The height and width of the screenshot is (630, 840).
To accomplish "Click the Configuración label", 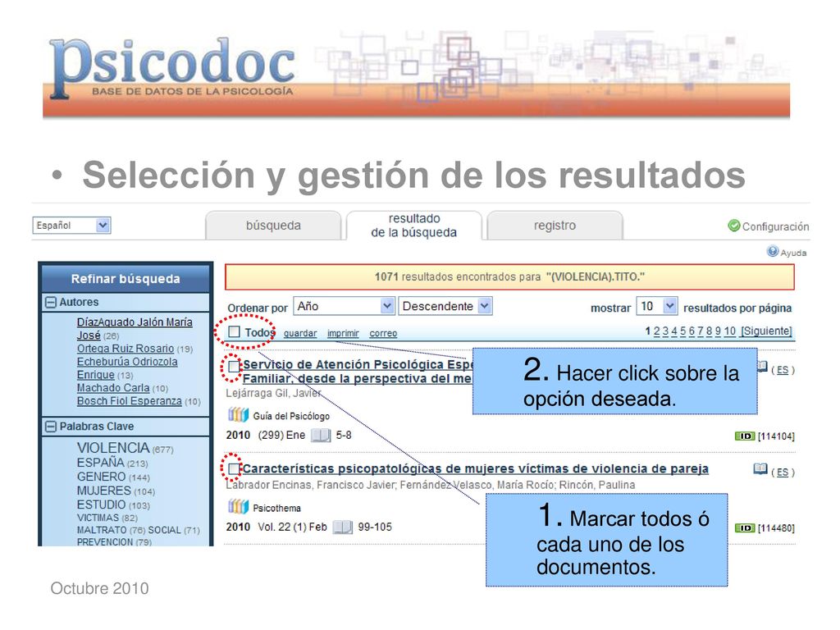I will pyautogui.click(x=775, y=226).
